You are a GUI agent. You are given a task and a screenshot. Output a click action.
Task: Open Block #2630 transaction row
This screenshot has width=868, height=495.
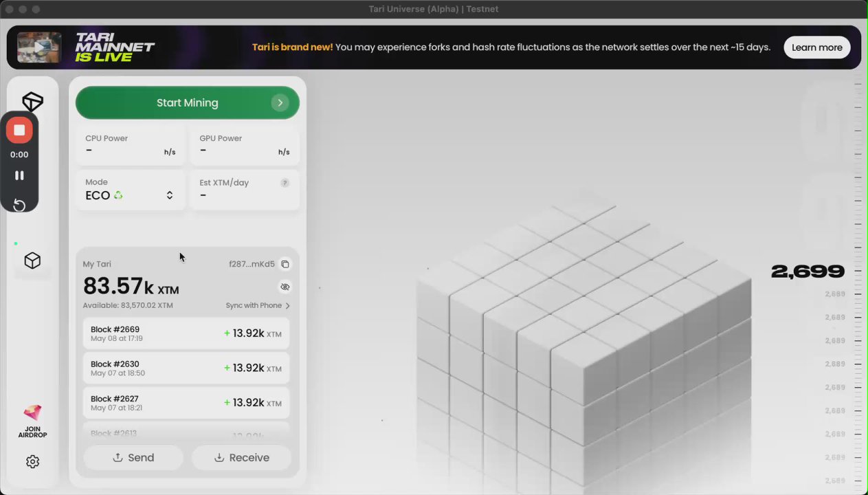[186, 368]
